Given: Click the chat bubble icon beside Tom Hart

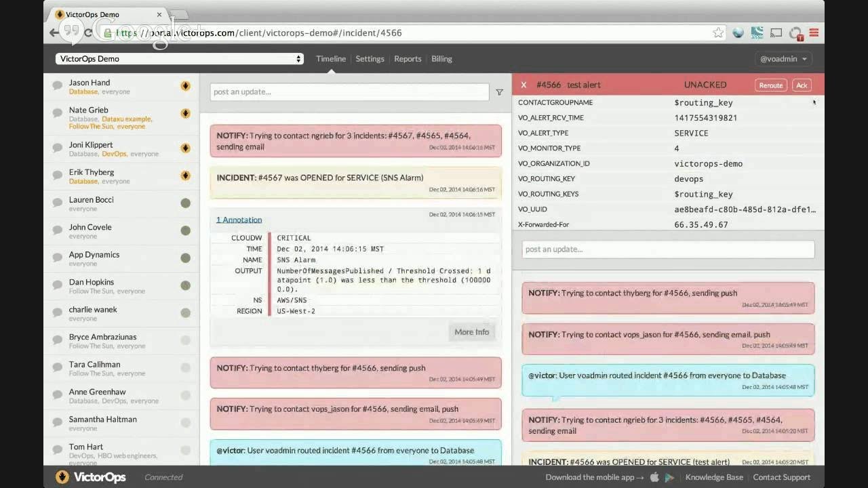Looking at the screenshot, I should pyautogui.click(x=58, y=450).
